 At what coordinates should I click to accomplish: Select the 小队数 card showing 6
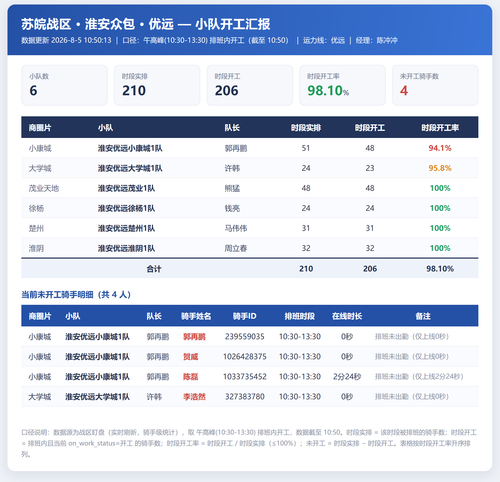(x=64, y=85)
